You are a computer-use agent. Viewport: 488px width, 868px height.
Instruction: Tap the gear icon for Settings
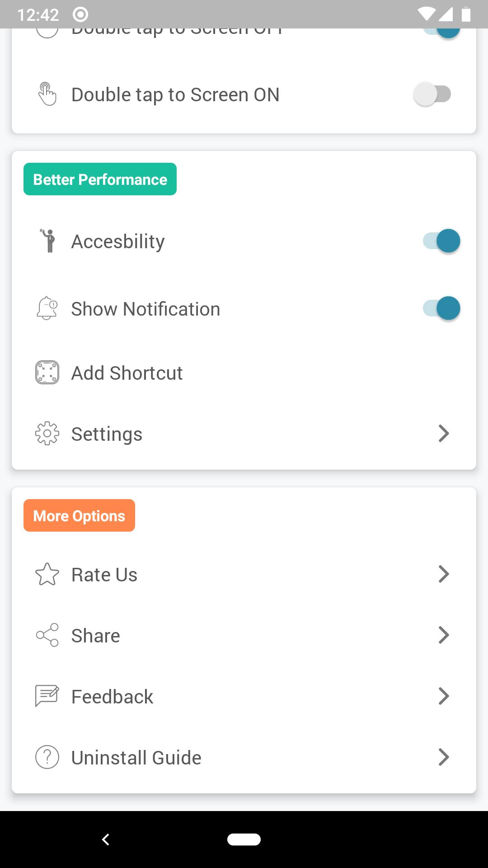47,434
